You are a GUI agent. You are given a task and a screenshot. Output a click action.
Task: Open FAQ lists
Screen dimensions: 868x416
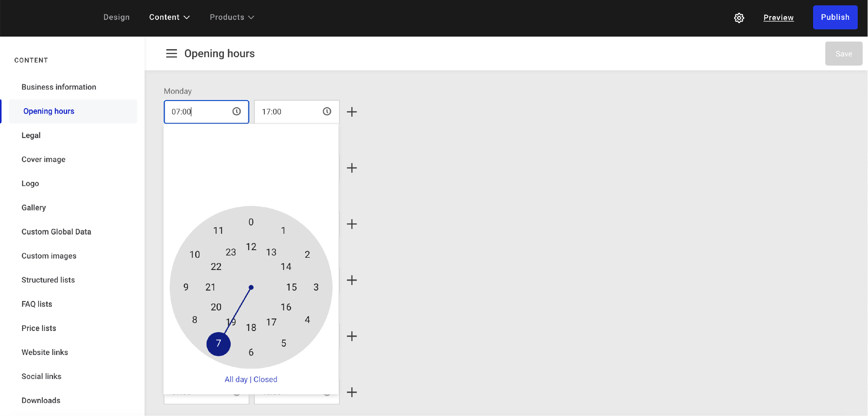37,304
